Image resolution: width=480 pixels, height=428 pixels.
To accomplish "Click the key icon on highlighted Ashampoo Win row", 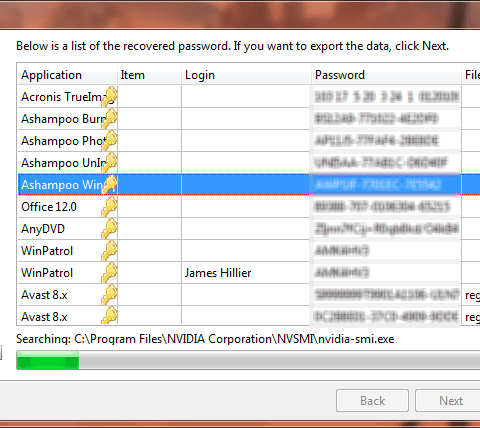I will pyautogui.click(x=109, y=184).
